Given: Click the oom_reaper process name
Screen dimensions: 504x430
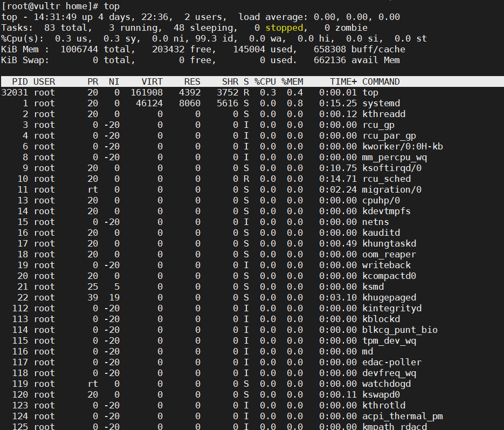Looking at the screenshot, I should pos(389,254).
